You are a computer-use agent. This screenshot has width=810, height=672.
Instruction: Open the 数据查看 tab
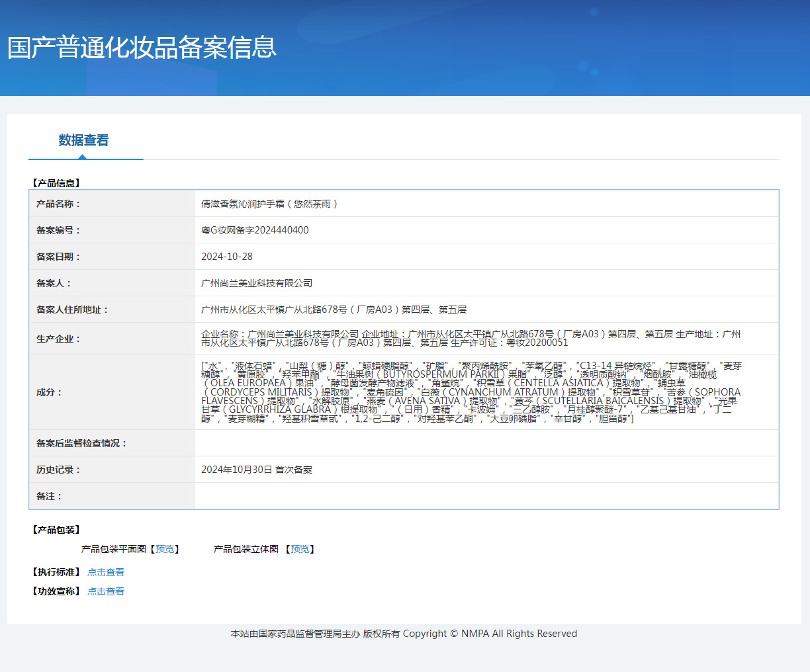(83, 140)
